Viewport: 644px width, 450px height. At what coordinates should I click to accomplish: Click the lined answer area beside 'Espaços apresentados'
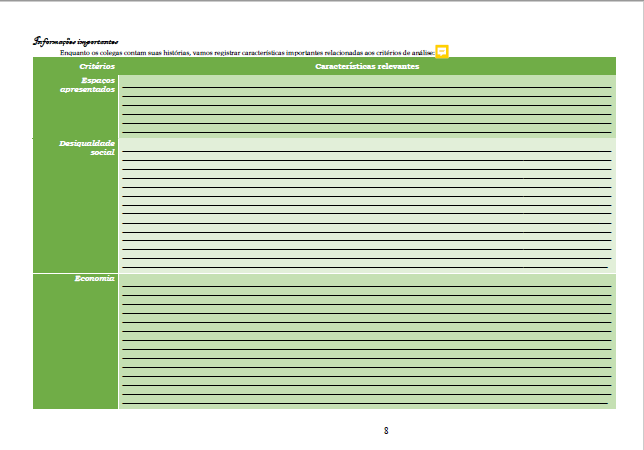367,106
